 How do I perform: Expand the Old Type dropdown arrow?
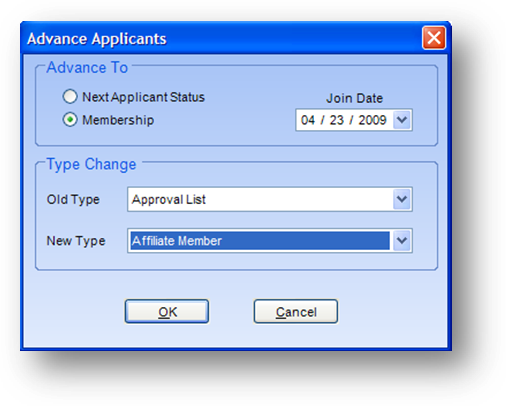pyautogui.click(x=402, y=199)
